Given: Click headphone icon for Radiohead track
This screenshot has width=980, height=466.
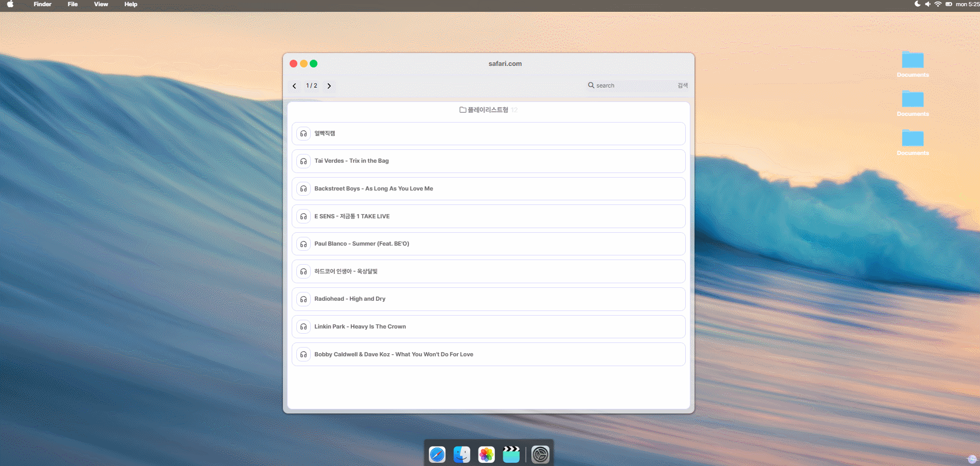Looking at the screenshot, I should (304, 299).
